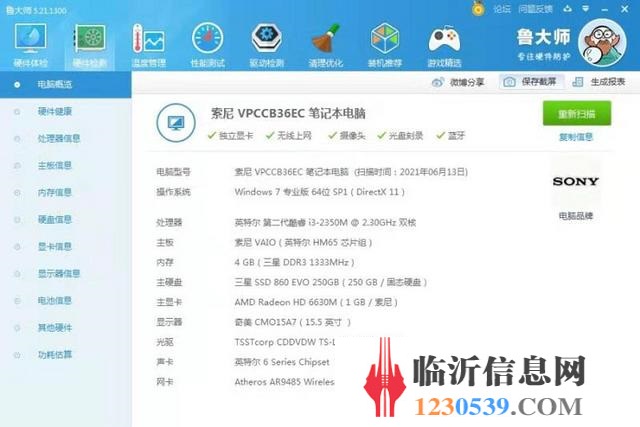Click the TSSTcorp CDDVDW optical drive value
Image resolution: width=640 pixels, height=427 pixels.
coord(285,342)
